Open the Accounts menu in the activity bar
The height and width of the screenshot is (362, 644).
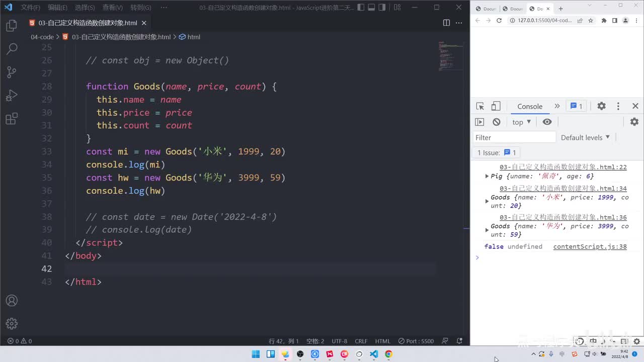[12, 301]
